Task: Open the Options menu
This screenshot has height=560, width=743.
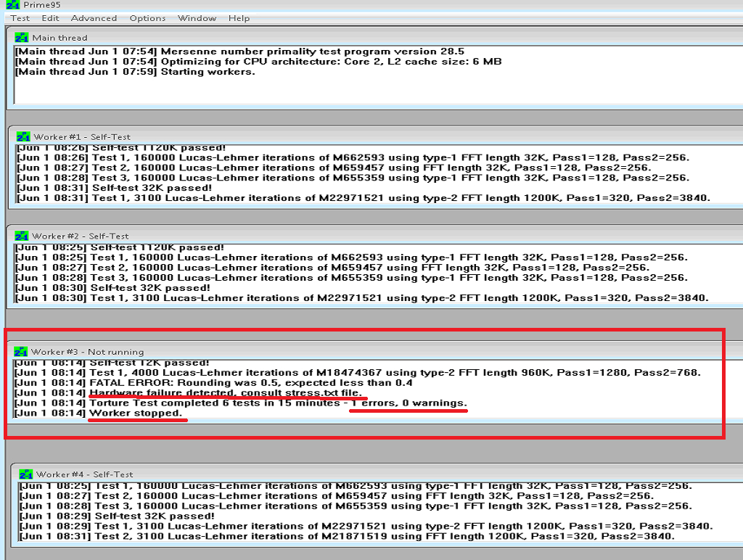Action: [147, 18]
